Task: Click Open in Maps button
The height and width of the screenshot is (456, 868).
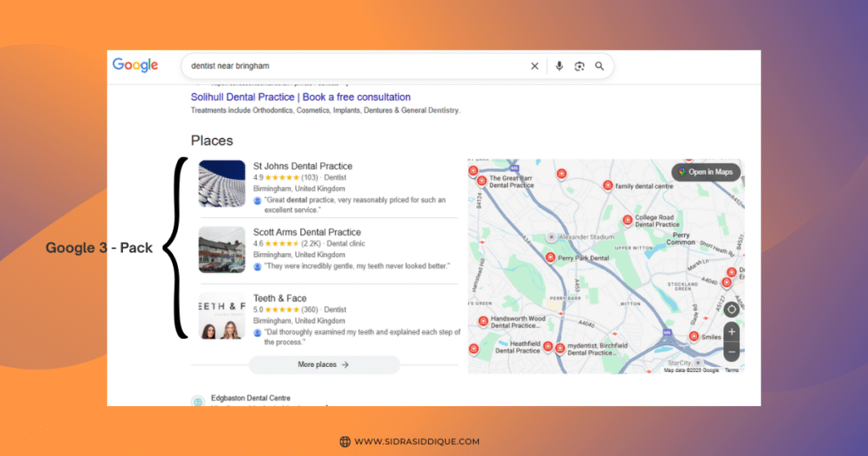Action: [x=706, y=172]
